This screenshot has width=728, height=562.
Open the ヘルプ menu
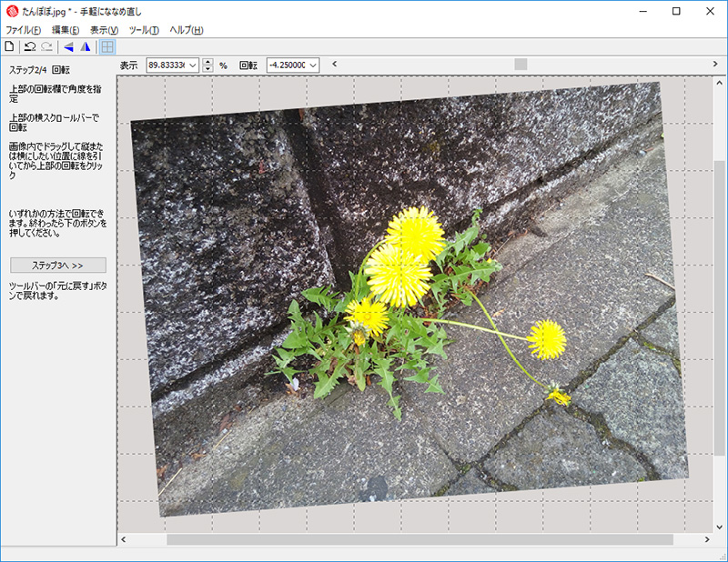[186, 30]
